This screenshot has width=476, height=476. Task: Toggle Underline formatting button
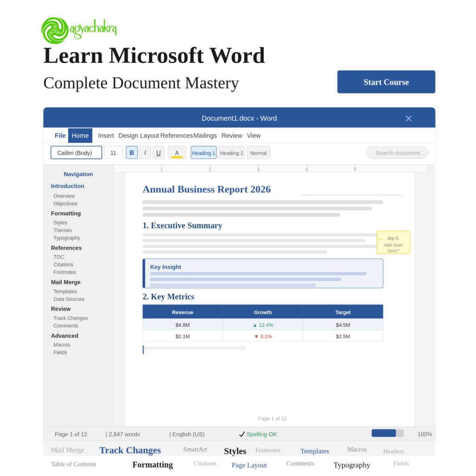[159, 153]
